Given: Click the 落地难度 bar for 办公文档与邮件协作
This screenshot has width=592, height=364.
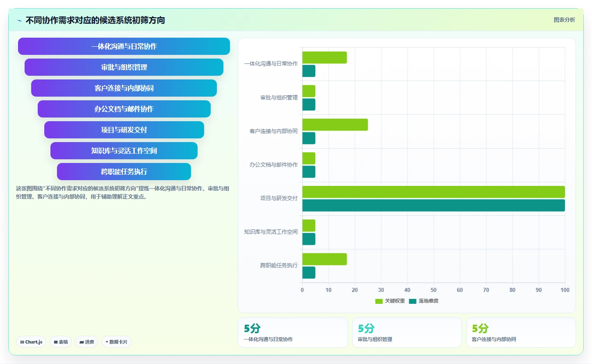Looking at the screenshot, I should coord(309,172).
